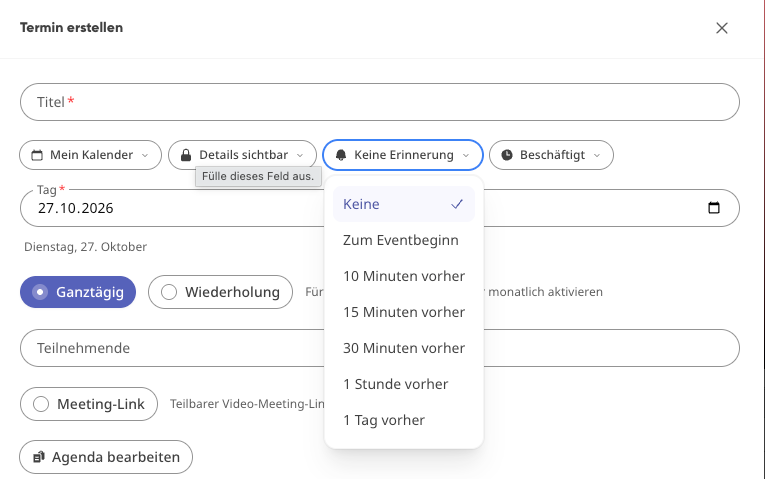Screen dimensions: 765x479
Task: Click the 'Termin erstellen' heading
Action: tap(71, 28)
